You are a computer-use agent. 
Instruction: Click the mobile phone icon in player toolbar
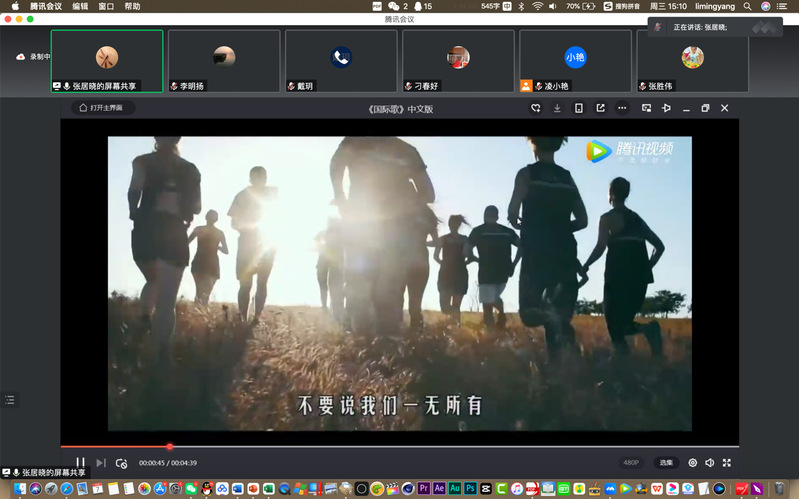point(578,108)
